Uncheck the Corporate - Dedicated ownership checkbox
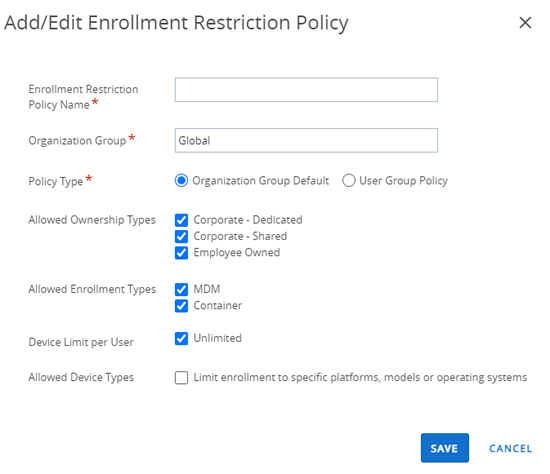 coord(181,220)
